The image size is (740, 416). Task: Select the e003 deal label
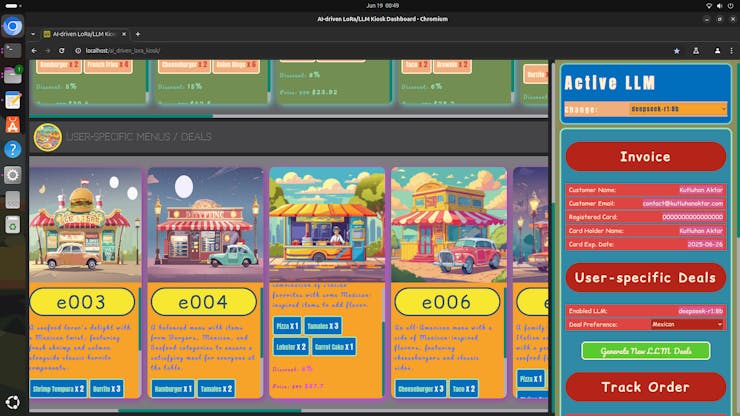[x=82, y=302]
